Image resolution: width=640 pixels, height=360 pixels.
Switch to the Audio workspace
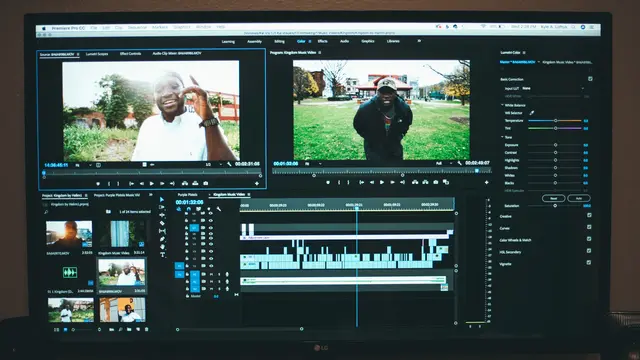click(344, 41)
